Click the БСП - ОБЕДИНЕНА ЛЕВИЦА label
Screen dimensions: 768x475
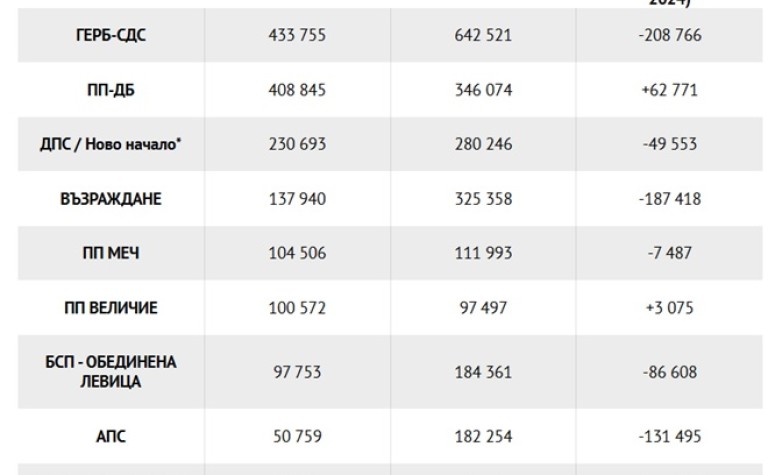tap(110, 371)
